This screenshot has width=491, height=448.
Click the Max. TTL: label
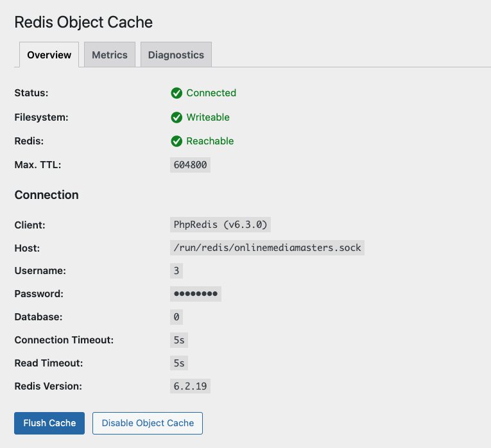pos(38,165)
